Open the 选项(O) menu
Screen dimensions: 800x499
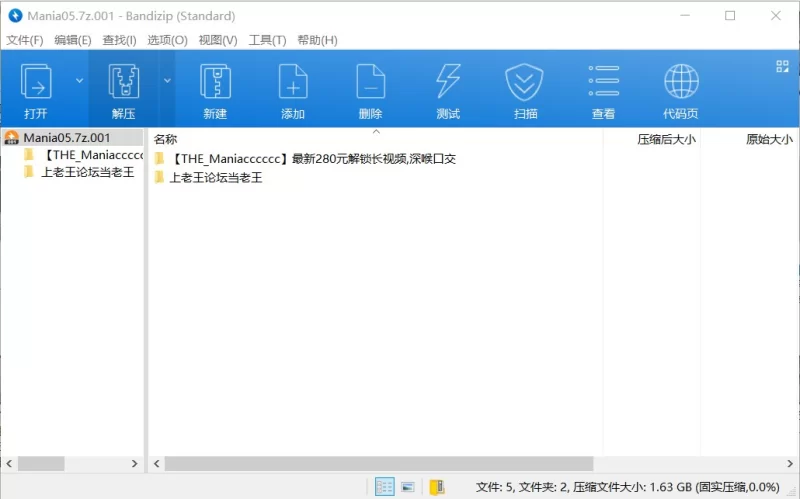click(167, 40)
